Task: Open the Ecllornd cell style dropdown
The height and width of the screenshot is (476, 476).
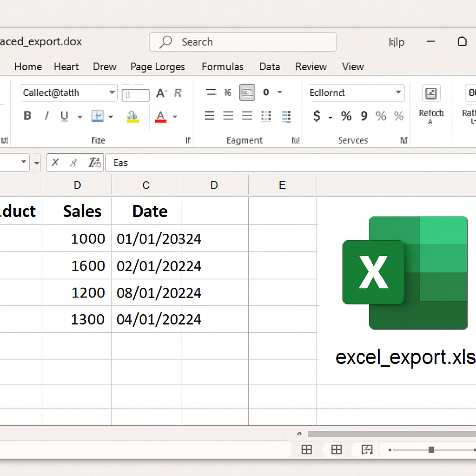Action: point(356,93)
